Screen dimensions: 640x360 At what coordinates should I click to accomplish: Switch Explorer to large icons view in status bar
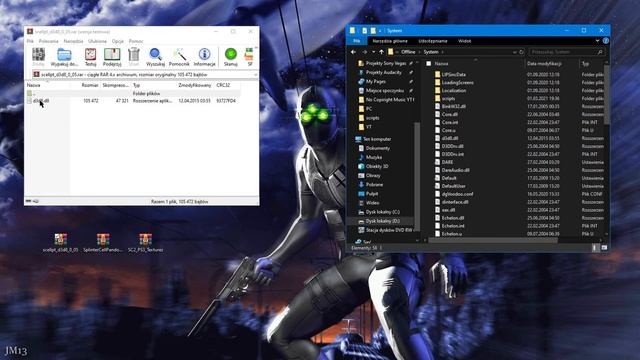(604, 248)
